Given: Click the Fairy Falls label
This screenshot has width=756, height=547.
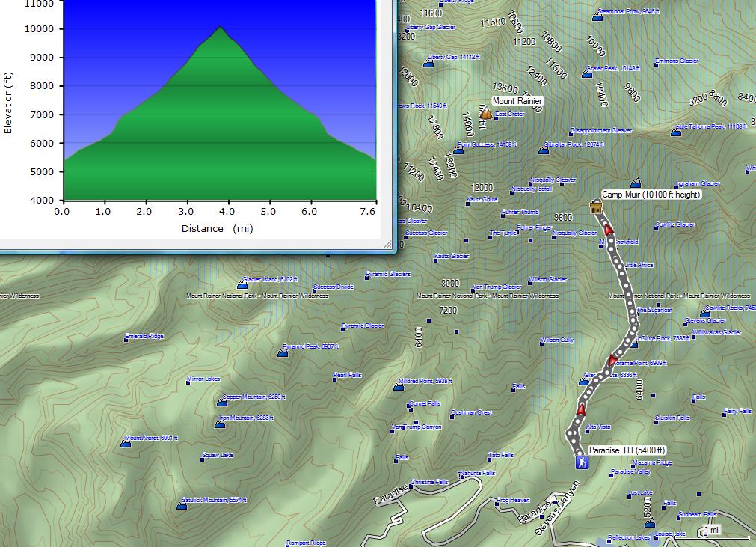Looking at the screenshot, I should (737, 411).
